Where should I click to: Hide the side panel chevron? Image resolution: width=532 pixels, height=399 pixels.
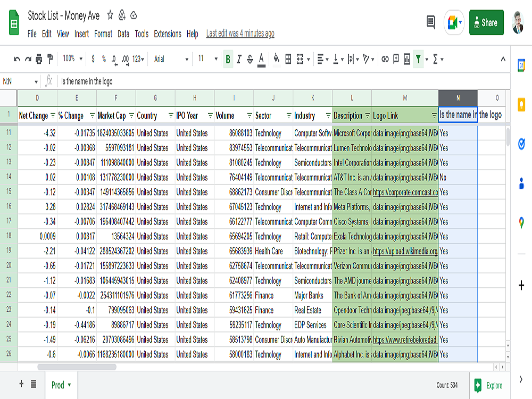[x=521, y=379]
